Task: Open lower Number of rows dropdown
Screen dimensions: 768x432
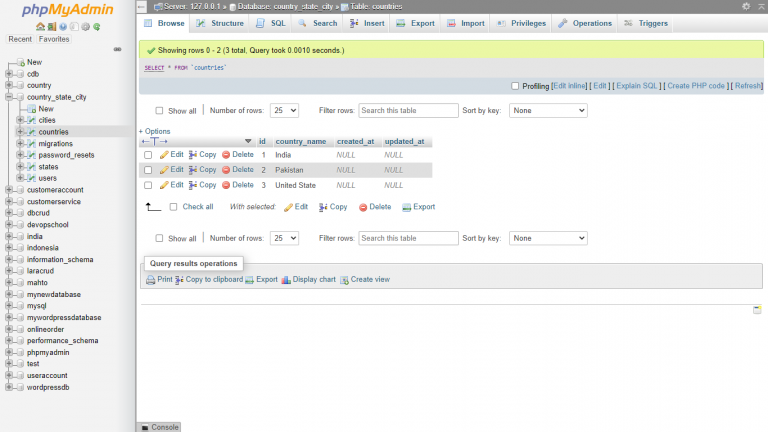Action: pyautogui.click(x=284, y=238)
